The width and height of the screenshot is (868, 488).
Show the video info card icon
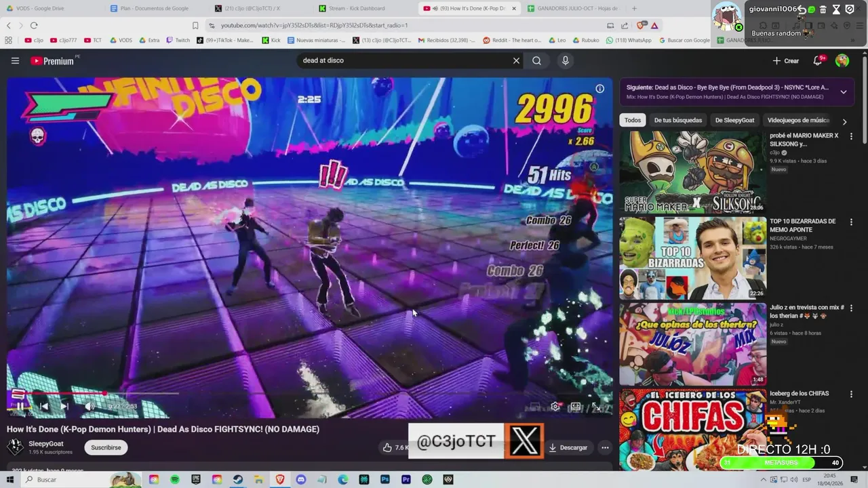[x=599, y=89]
